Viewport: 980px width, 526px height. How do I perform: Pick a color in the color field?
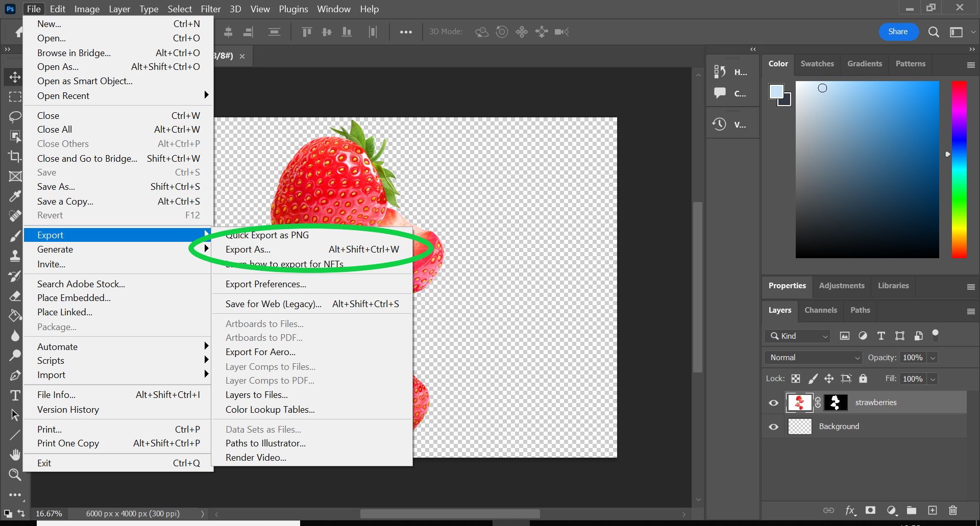pyautogui.click(x=867, y=169)
